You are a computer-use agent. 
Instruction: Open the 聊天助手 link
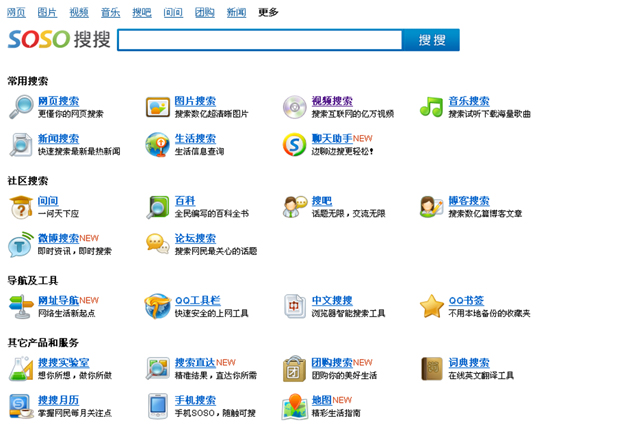[332, 139]
